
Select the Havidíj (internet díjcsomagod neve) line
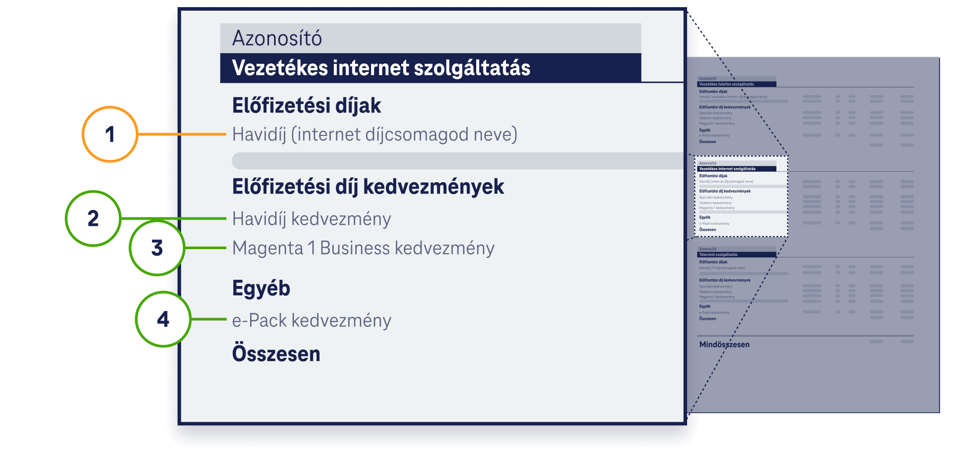pyautogui.click(x=375, y=134)
